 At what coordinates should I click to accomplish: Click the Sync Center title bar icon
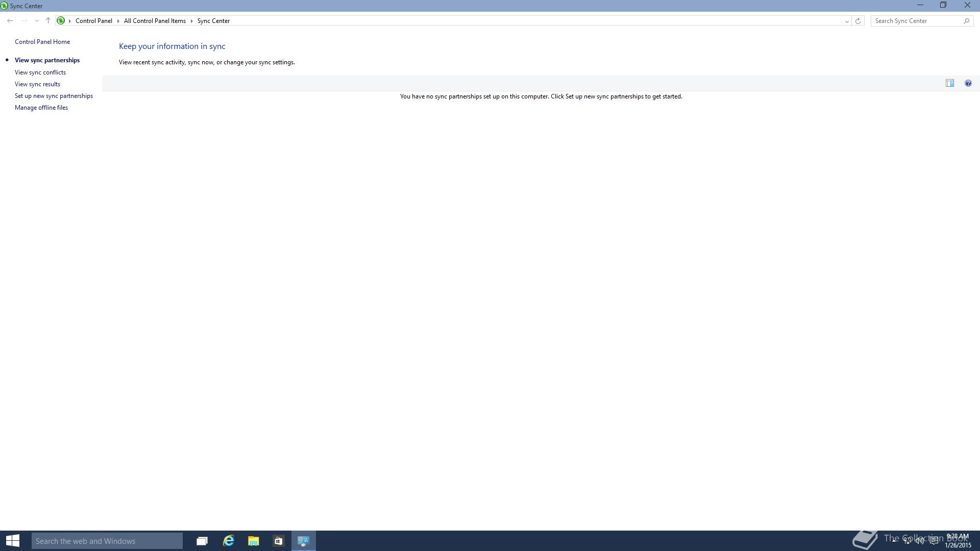pos(4,6)
